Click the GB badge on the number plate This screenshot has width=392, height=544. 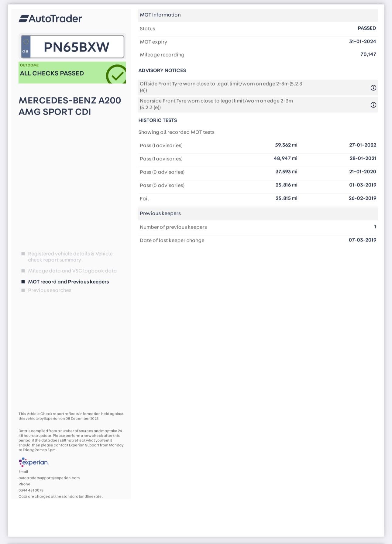(26, 47)
